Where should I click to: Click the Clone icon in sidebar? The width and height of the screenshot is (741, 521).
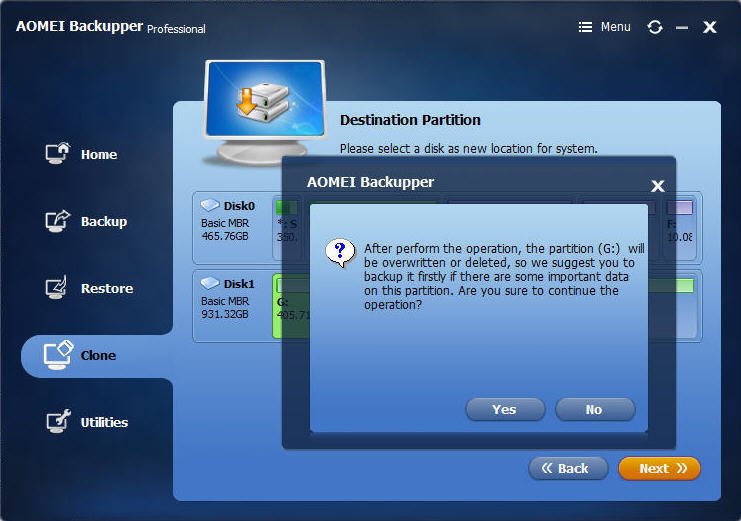click(x=58, y=355)
